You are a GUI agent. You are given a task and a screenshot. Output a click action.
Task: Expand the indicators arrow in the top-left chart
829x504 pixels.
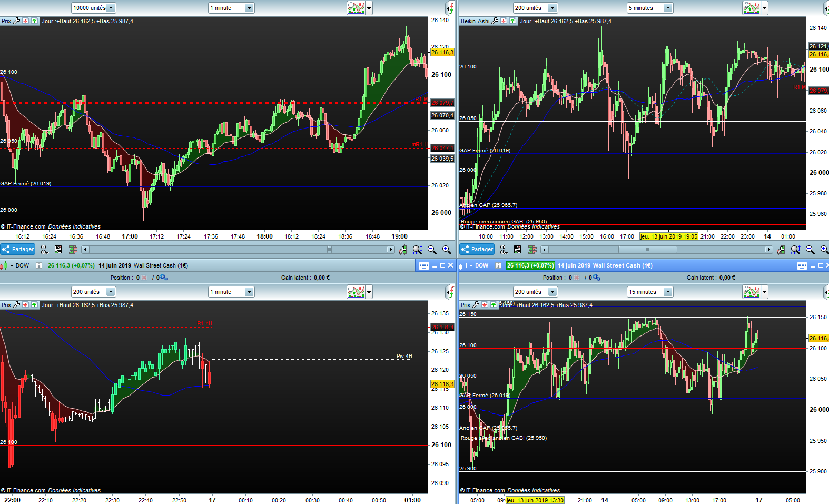pos(369,8)
